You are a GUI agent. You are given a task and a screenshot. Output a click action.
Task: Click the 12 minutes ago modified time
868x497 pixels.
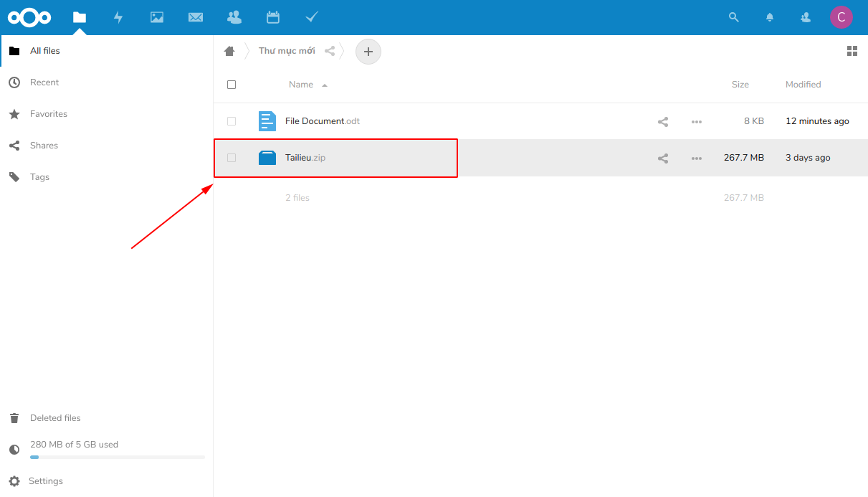(x=817, y=121)
